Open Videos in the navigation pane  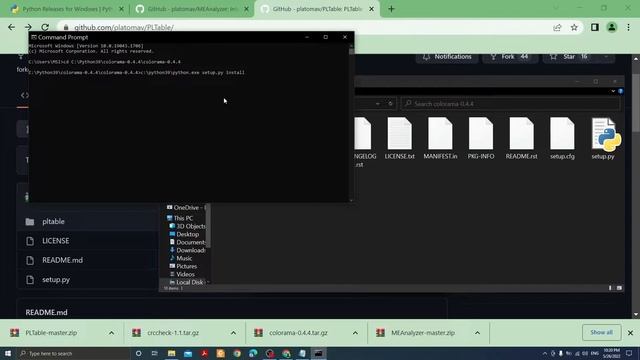coord(182,274)
